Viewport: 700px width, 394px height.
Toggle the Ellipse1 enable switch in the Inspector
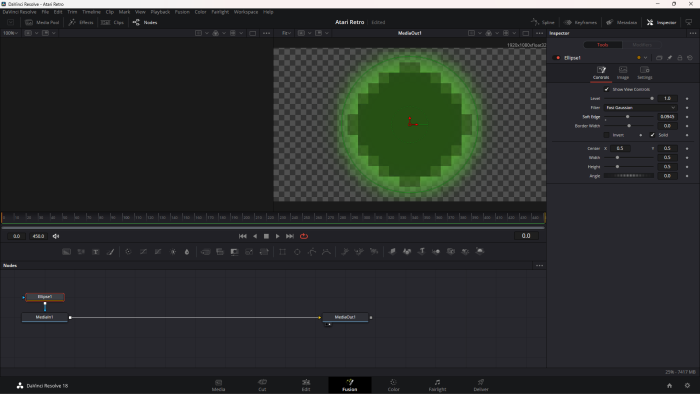[557, 58]
